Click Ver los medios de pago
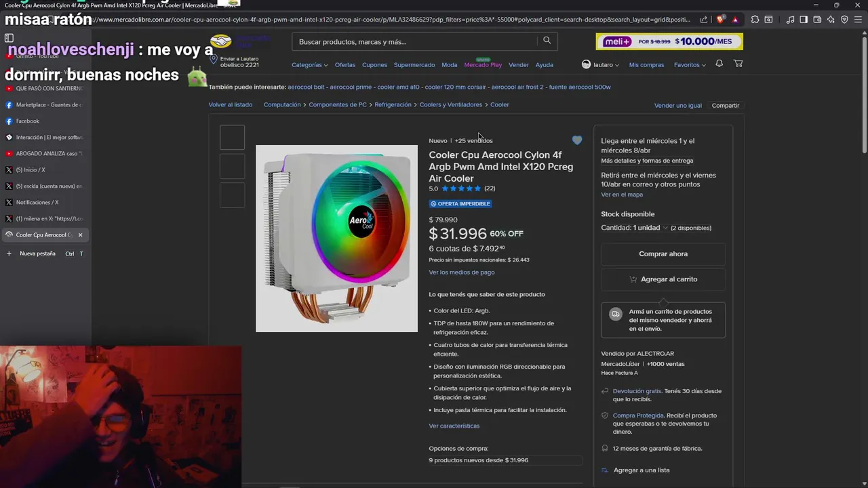The width and height of the screenshot is (868, 488). (x=462, y=272)
